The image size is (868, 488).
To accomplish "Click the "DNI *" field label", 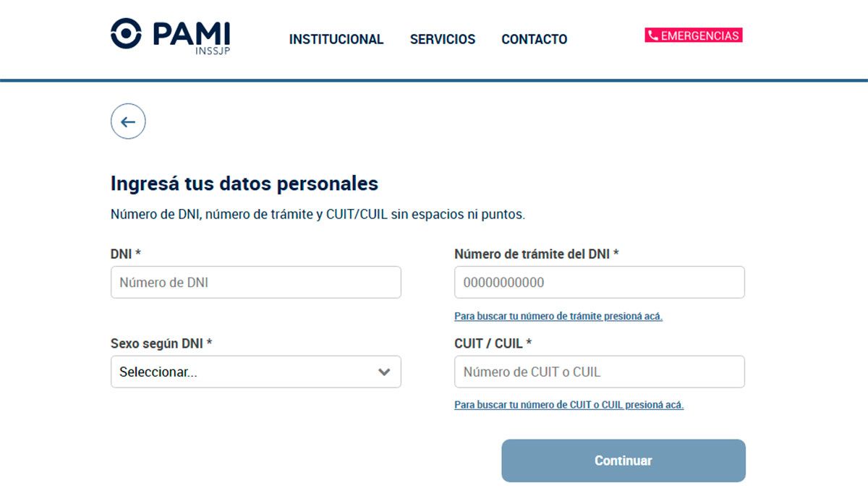I will pyautogui.click(x=125, y=254).
